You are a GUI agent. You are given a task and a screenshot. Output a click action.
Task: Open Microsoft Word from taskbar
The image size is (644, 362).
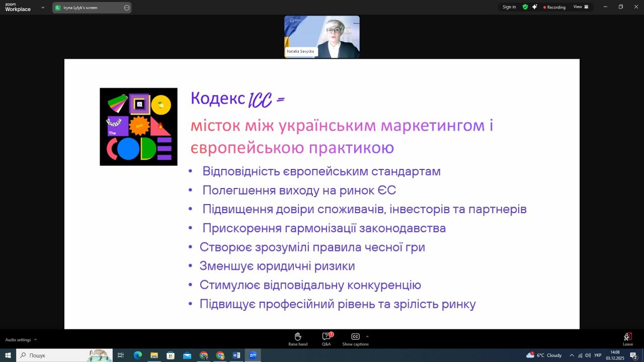[x=236, y=355]
